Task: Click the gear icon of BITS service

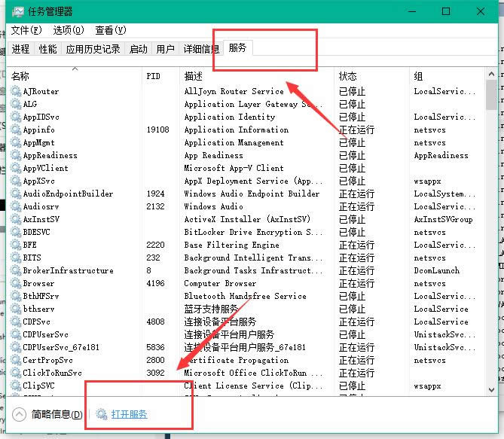Action: [x=16, y=258]
